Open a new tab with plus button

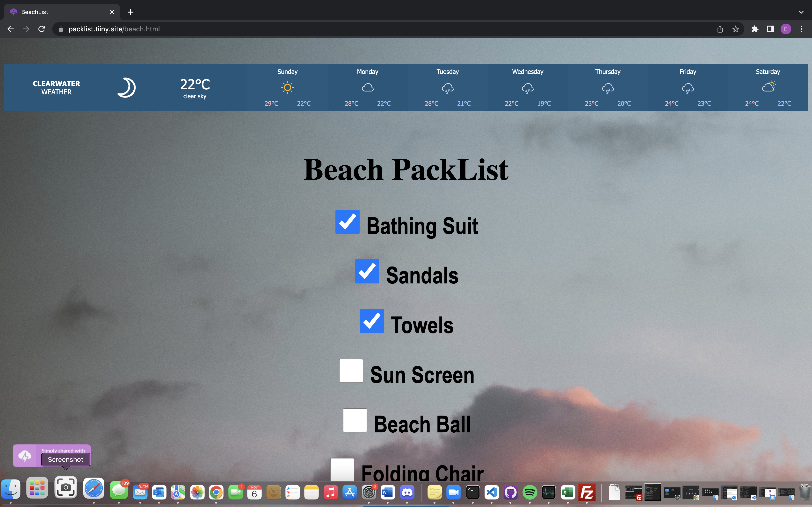pos(130,12)
